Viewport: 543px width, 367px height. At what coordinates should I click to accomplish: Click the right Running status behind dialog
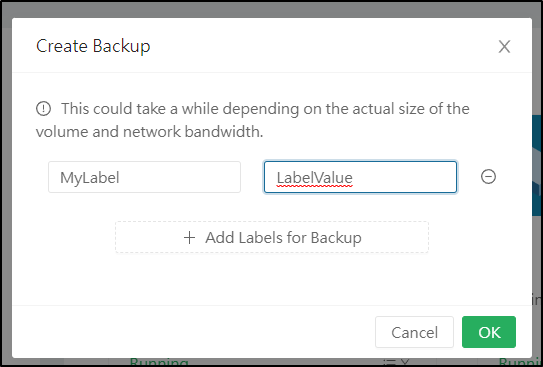pos(520,362)
